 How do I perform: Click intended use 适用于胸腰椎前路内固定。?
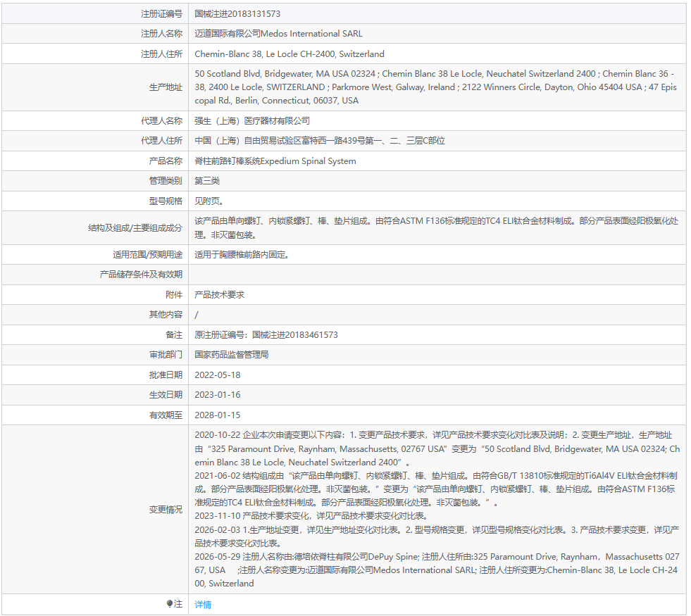(x=242, y=255)
